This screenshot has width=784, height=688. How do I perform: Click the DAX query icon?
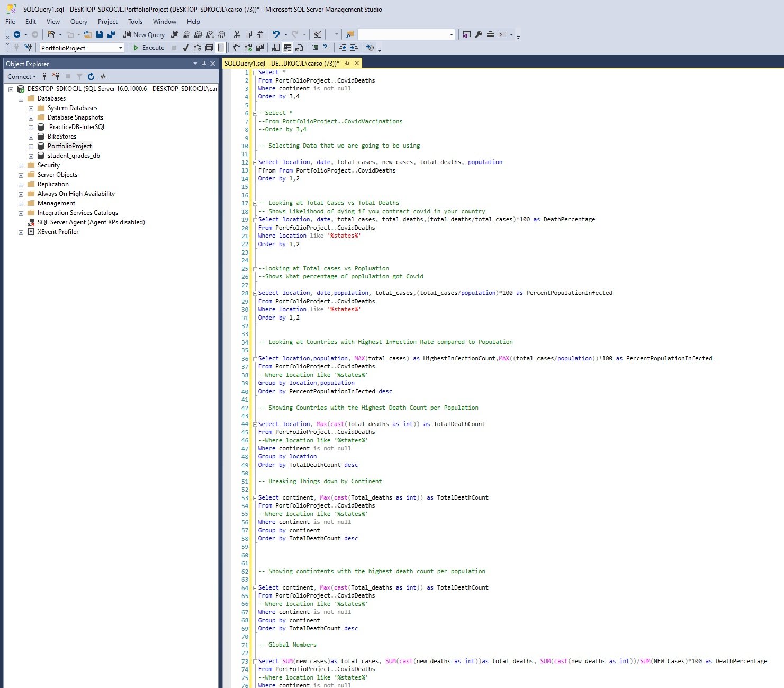click(x=221, y=34)
